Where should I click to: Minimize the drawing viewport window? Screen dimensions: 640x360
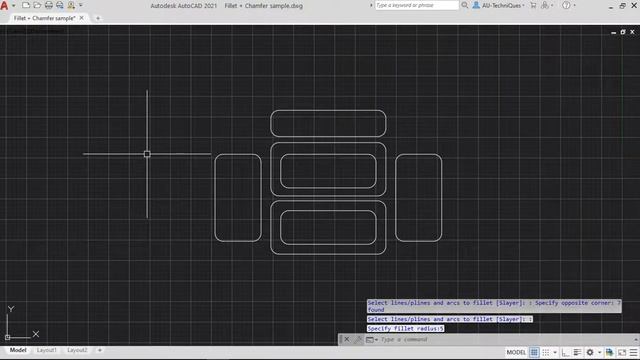click(x=613, y=32)
